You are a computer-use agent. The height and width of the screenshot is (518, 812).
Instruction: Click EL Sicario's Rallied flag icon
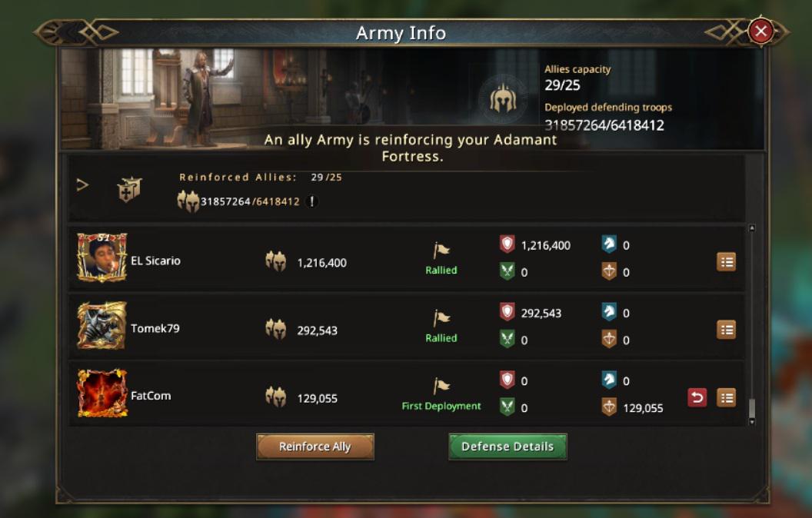click(441, 251)
